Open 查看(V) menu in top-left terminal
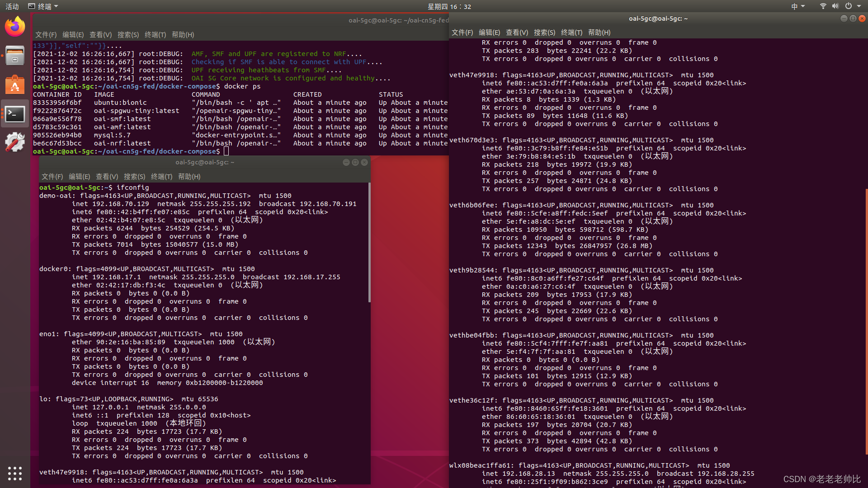868x488 pixels. tap(100, 35)
